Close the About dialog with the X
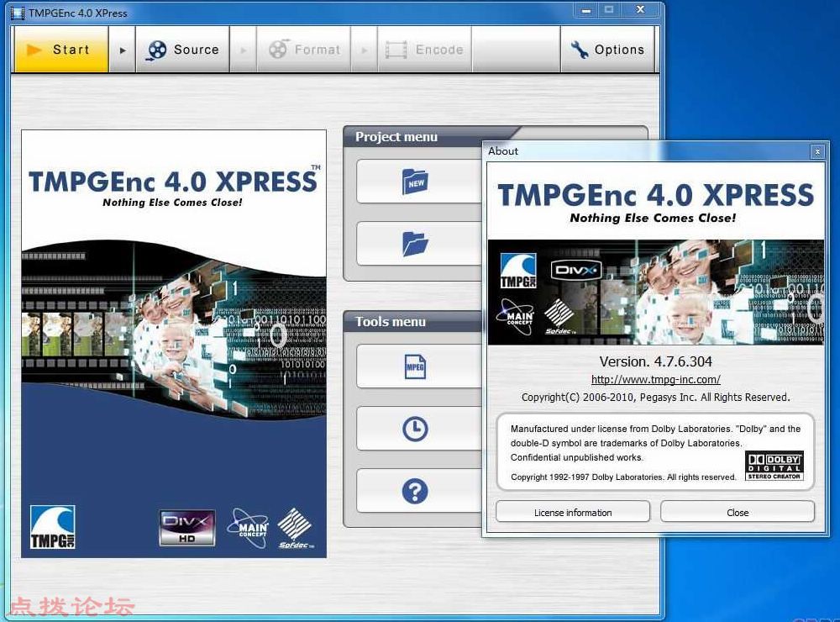Screen dimensions: 840x622 (817, 152)
